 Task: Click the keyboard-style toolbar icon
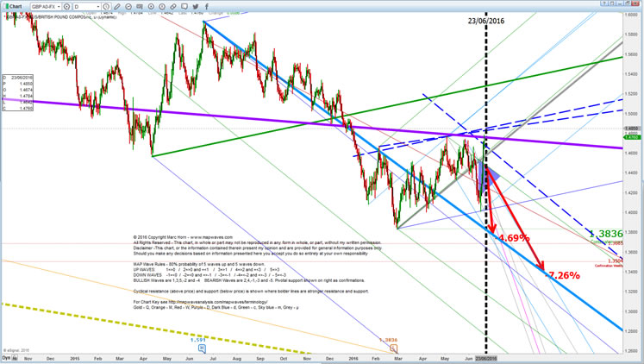click(140, 7)
